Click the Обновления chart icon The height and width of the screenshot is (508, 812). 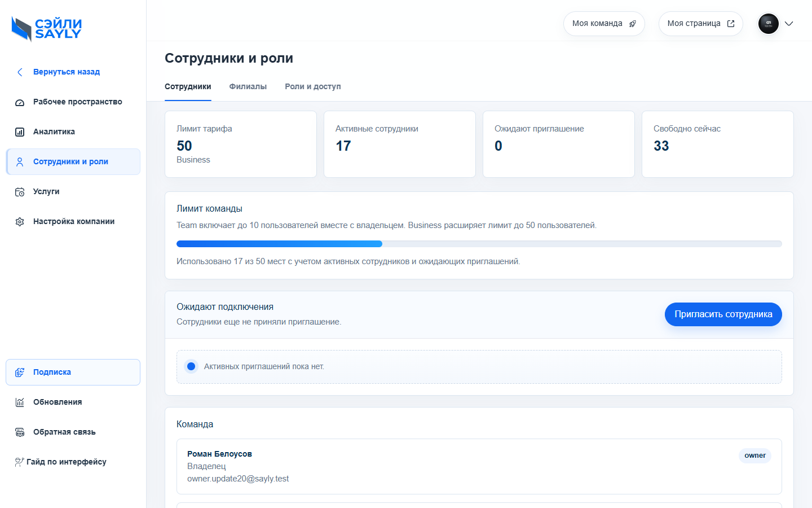pyautogui.click(x=20, y=402)
